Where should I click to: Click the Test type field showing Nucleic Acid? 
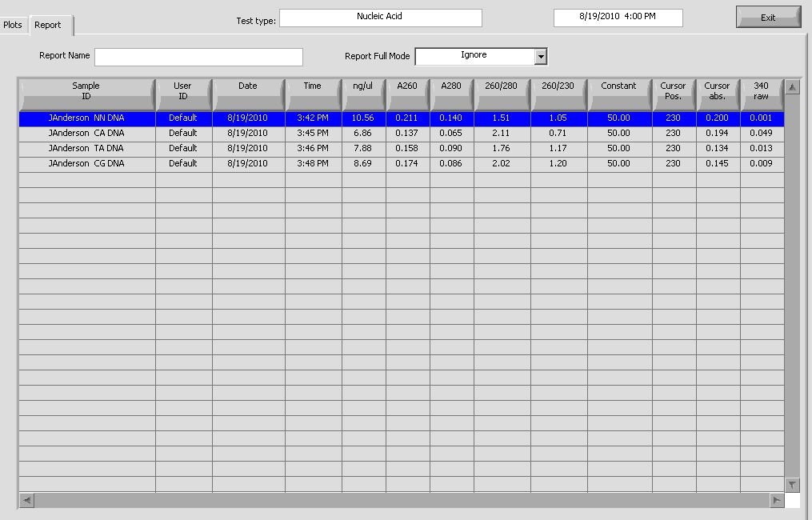[380, 18]
